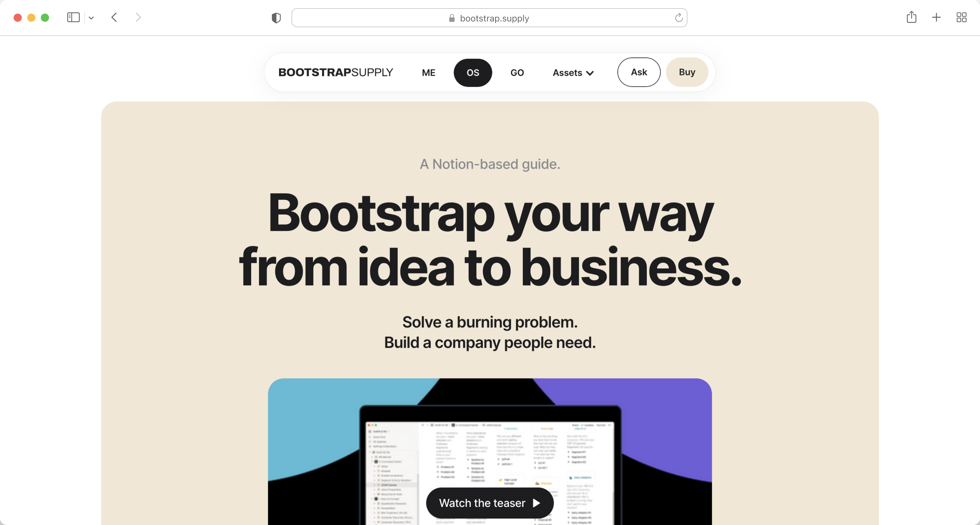Click the product screenshot thumbnail
Image resolution: width=980 pixels, height=525 pixels.
[x=490, y=451]
